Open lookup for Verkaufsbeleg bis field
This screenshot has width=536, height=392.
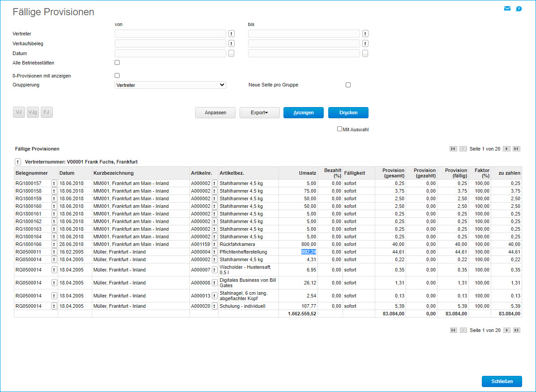coord(365,43)
